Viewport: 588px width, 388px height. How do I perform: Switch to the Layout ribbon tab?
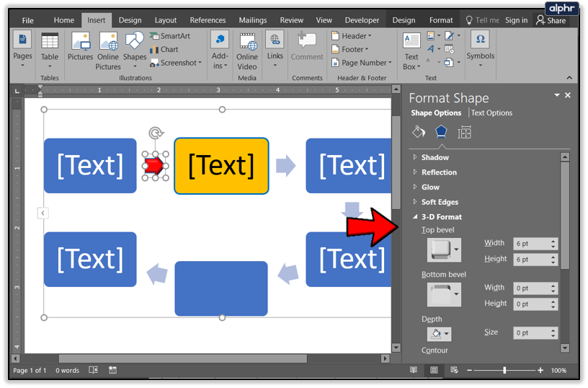166,20
